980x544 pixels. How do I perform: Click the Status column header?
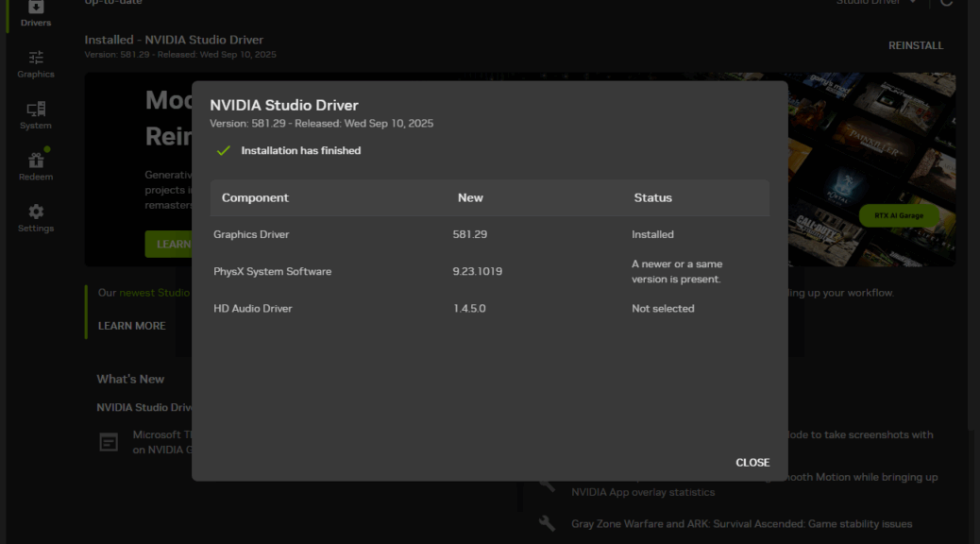pyautogui.click(x=653, y=197)
